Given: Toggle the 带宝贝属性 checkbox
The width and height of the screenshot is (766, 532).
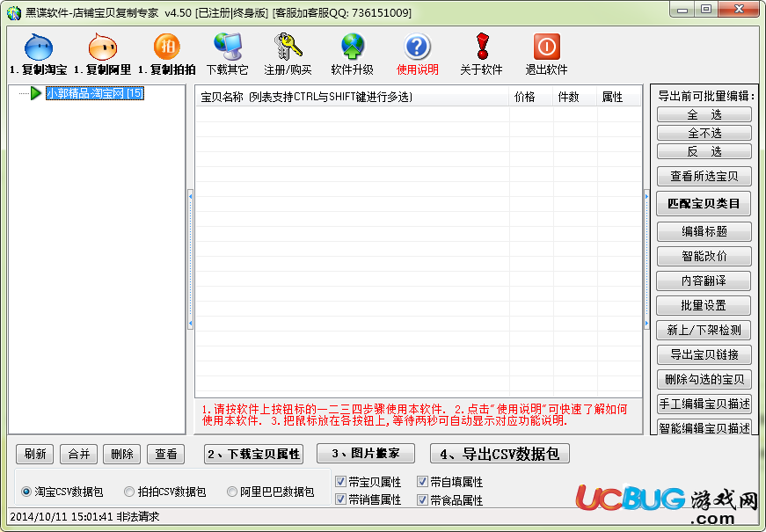Looking at the screenshot, I should click(x=341, y=482).
